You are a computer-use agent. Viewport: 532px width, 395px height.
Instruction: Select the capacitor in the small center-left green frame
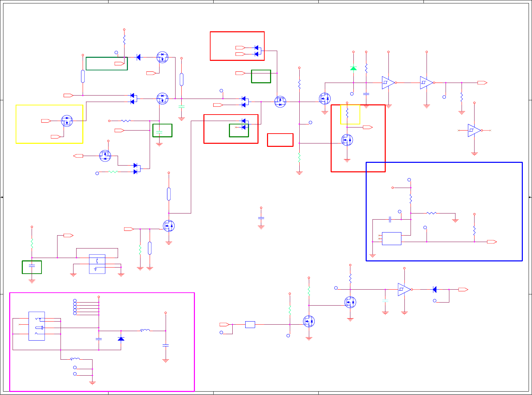tap(159, 132)
